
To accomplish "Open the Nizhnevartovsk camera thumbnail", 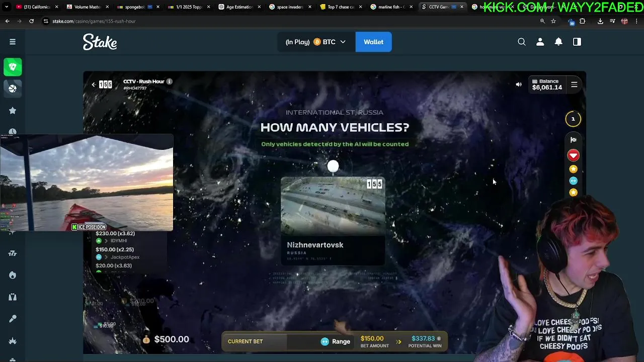I will coord(333,206).
